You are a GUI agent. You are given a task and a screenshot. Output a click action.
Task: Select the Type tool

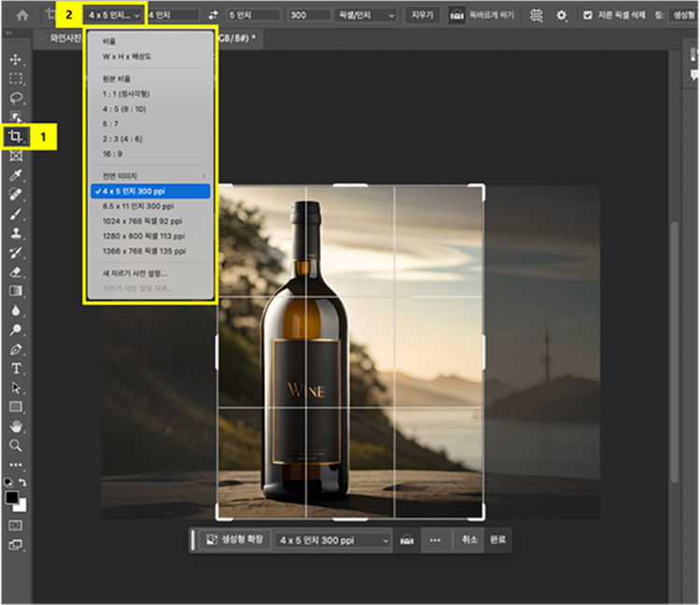(16, 368)
